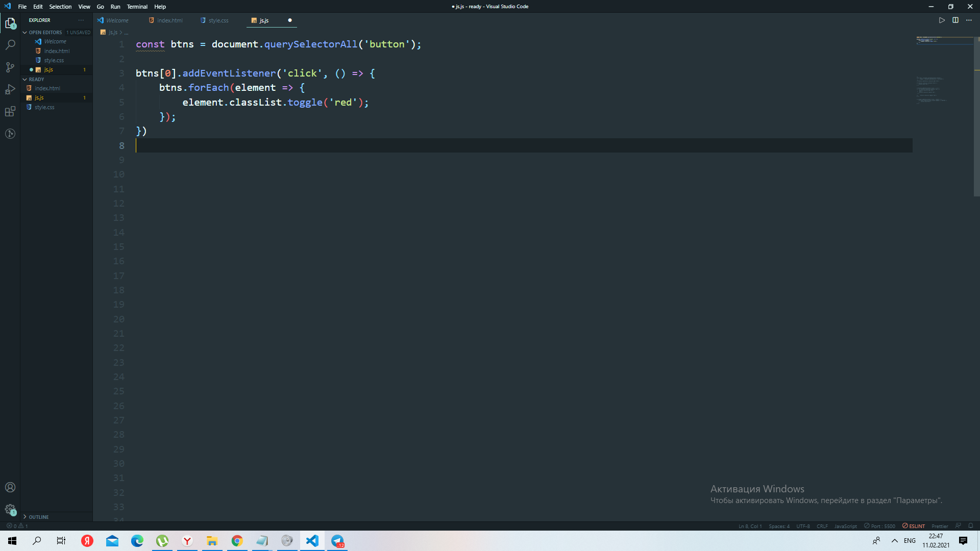Open the Accounts menu icon

click(10, 487)
